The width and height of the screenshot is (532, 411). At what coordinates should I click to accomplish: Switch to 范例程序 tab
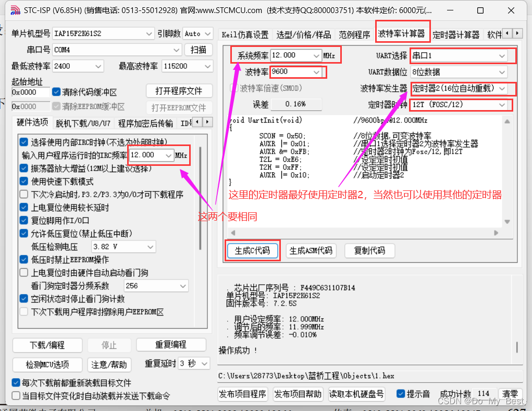pyautogui.click(x=354, y=34)
